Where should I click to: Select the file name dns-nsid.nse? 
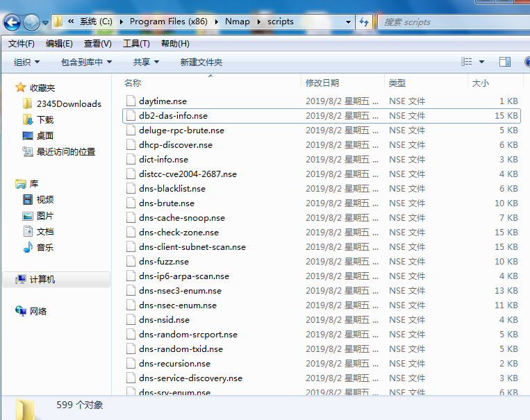click(164, 319)
